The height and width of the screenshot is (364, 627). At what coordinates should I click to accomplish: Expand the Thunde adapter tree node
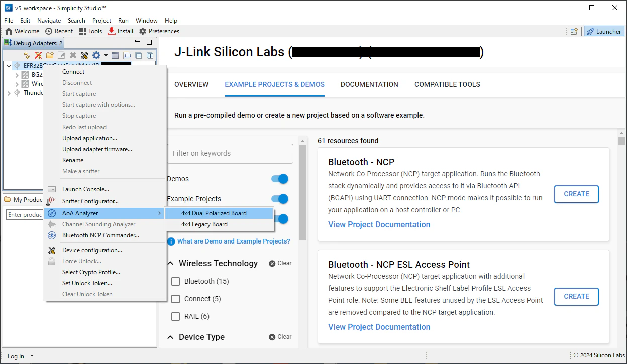tap(9, 93)
